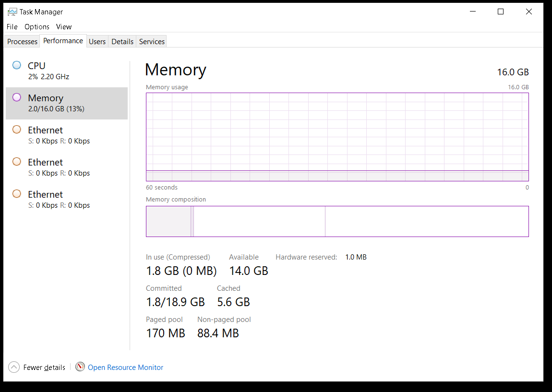Click the large Memory heading

(x=175, y=70)
